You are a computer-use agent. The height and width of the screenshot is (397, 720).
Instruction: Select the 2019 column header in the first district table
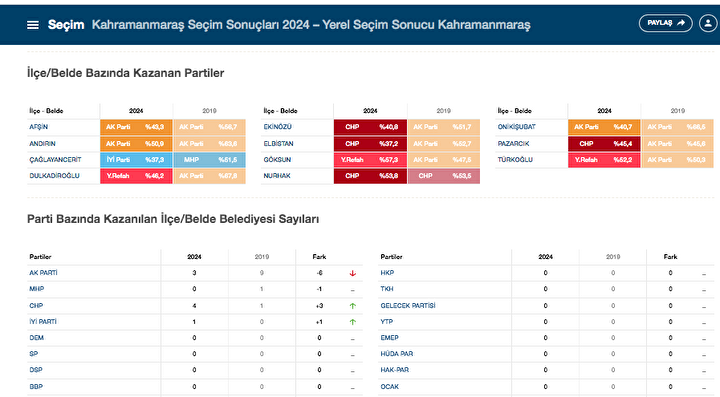[x=209, y=111]
